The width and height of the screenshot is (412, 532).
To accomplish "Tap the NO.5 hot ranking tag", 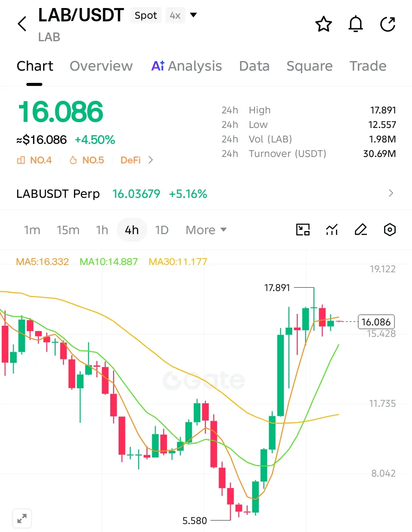I will coord(87,160).
